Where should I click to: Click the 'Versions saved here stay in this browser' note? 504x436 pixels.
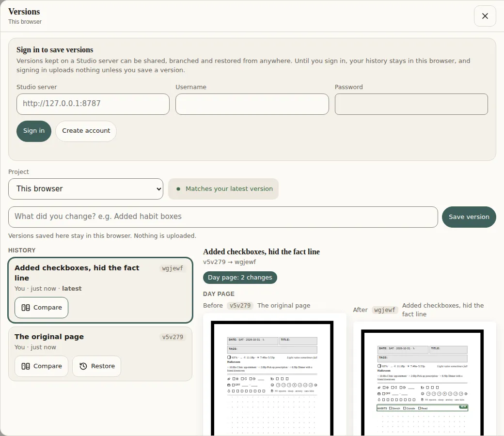[x=102, y=236]
